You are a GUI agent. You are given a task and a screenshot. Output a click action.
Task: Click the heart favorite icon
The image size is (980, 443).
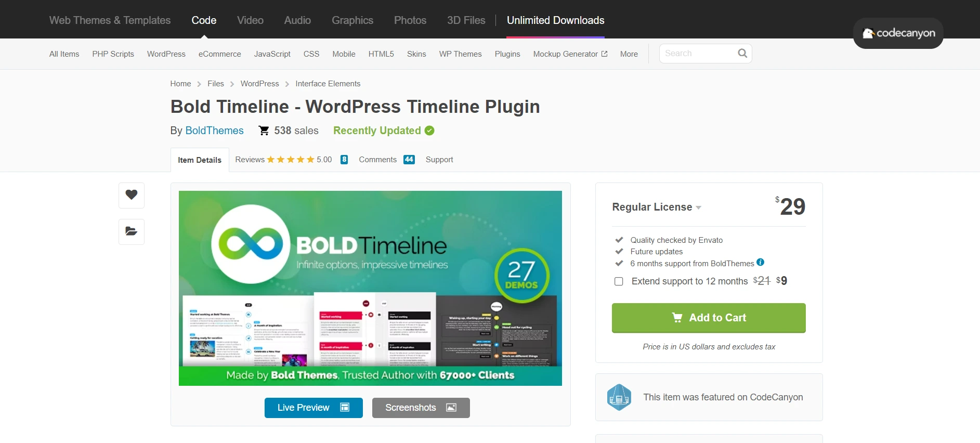[x=132, y=195]
